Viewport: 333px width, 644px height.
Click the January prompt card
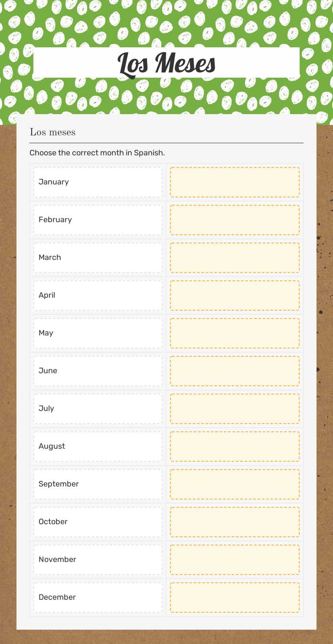pos(98,182)
